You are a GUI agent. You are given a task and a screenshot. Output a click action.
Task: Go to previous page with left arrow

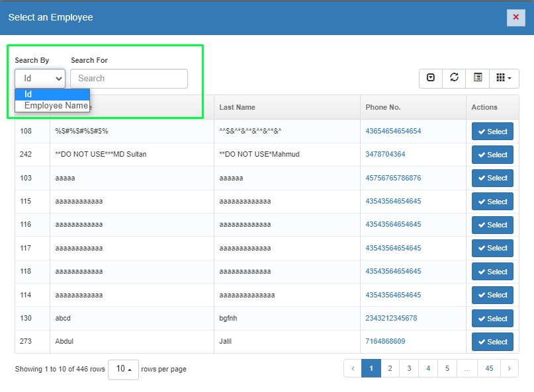[x=353, y=369]
